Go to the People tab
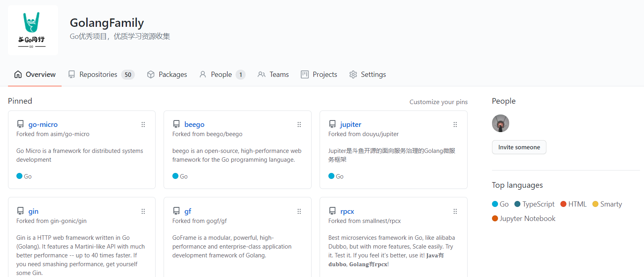644x277 pixels. 222,74
